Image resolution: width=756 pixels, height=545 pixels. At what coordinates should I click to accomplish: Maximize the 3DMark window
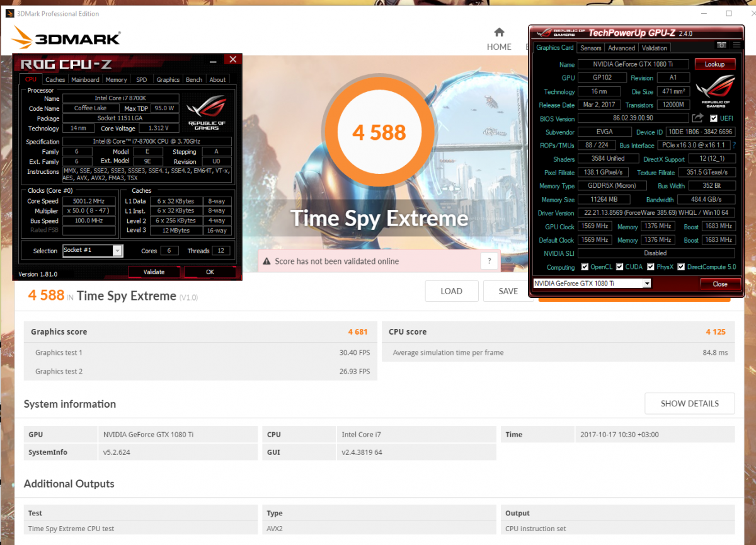(729, 13)
